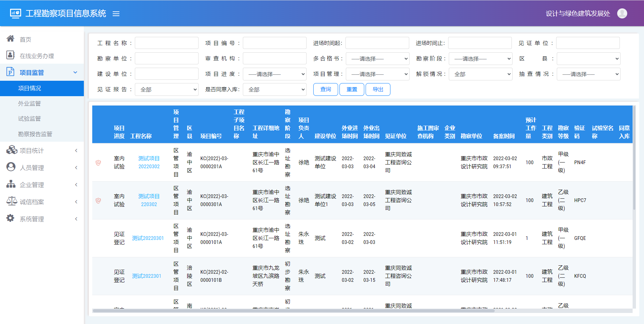Open the 项目进度 dropdown
The width and height of the screenshot is (644, 324).
click(274, 74)
